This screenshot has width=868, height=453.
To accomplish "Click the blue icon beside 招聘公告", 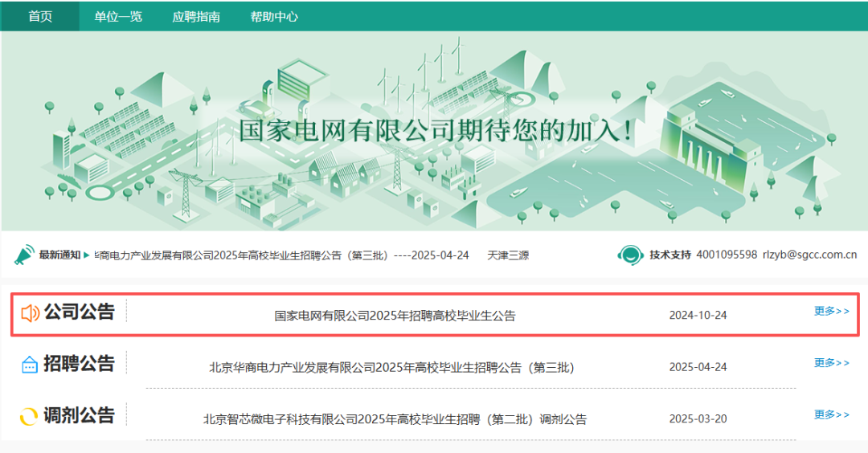I will 30,364.
